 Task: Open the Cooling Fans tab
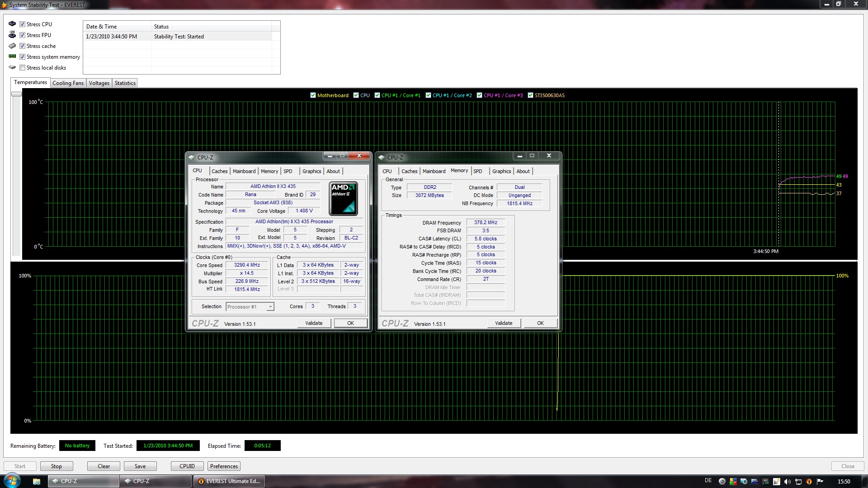coord(68,83)
